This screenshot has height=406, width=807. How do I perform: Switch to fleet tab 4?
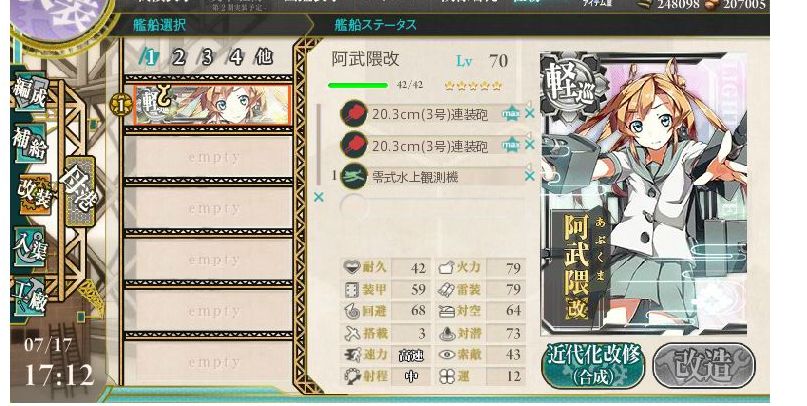(236, 57)
